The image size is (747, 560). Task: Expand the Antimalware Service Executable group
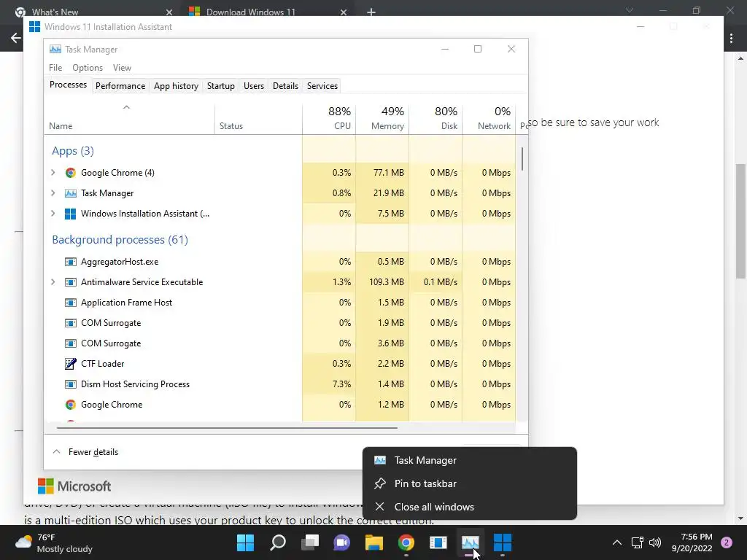pyautogui.click(x=53, y=282)
